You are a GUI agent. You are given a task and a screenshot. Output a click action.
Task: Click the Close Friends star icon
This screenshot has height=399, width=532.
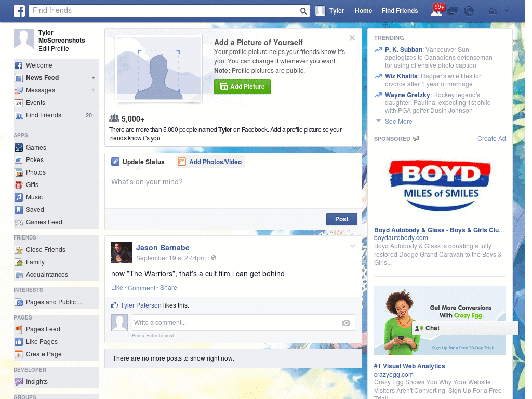(x=19, y=250)
